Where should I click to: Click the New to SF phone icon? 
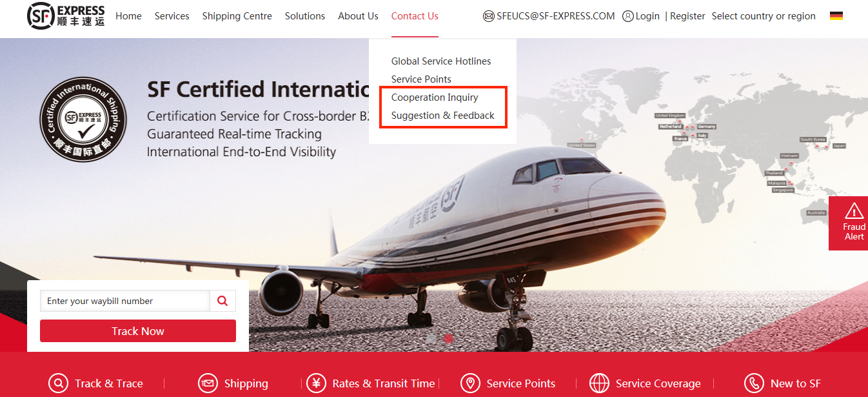[754, 383]
